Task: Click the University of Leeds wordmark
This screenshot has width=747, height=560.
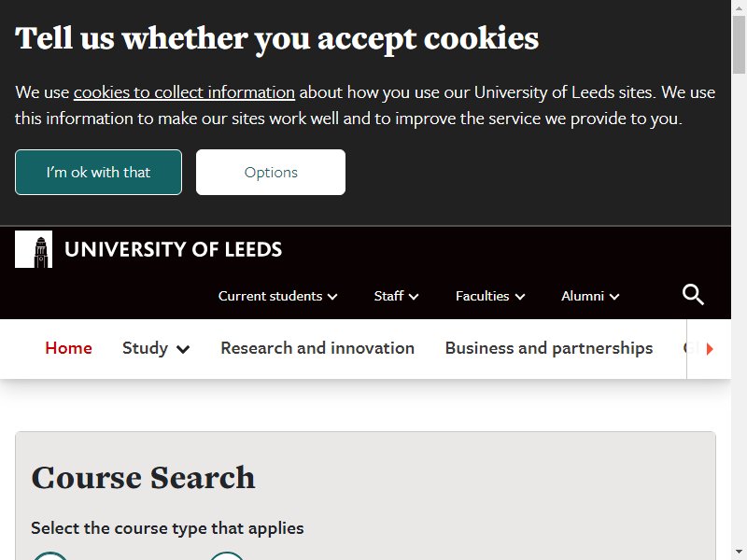Action: (173, 249)
